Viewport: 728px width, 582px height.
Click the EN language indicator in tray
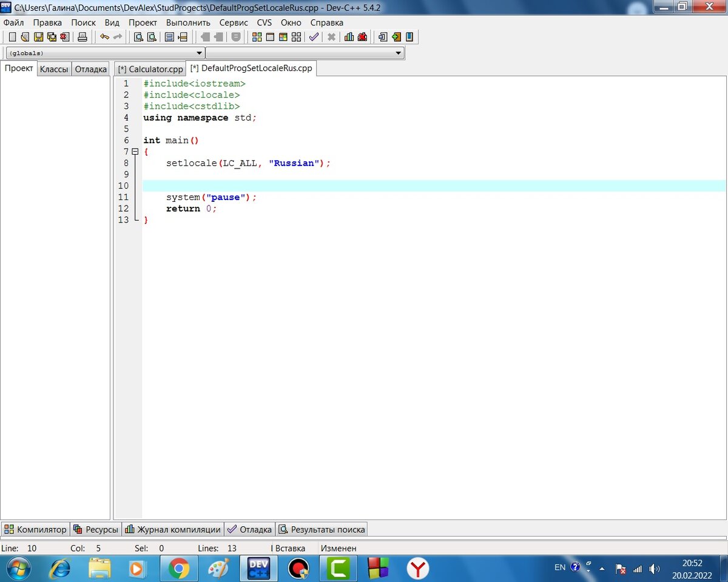(x=560, y=568)
